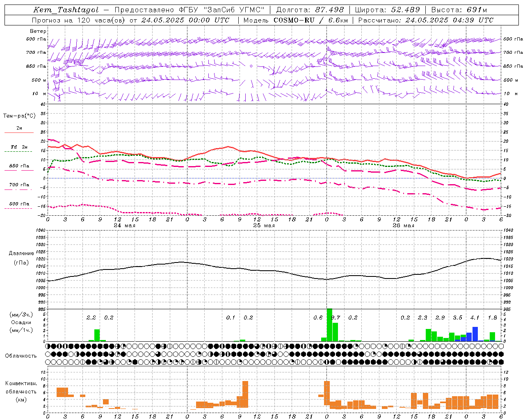Image resolution: width=525 pixels, height=420 pixels.
Task: Click the forecast start time 24.05.2025 00:00 UTC
Action: (x=186, y=20)
